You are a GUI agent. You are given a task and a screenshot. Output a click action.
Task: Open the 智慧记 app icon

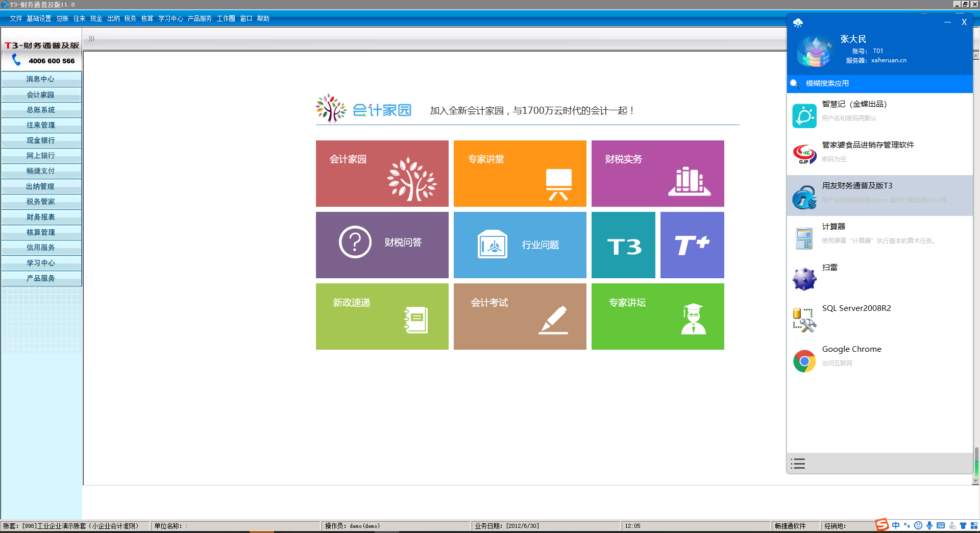(x=804, y=115)
